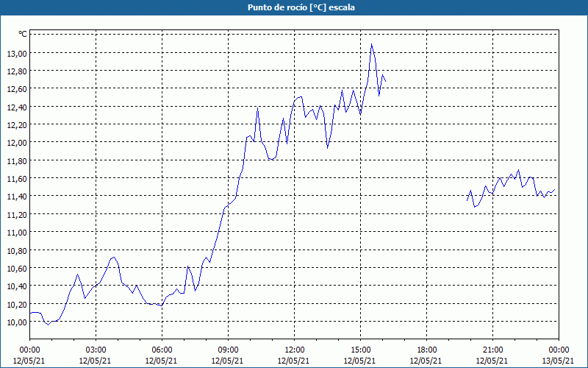Select the 10,60 y-axis value

coord(17,268)
